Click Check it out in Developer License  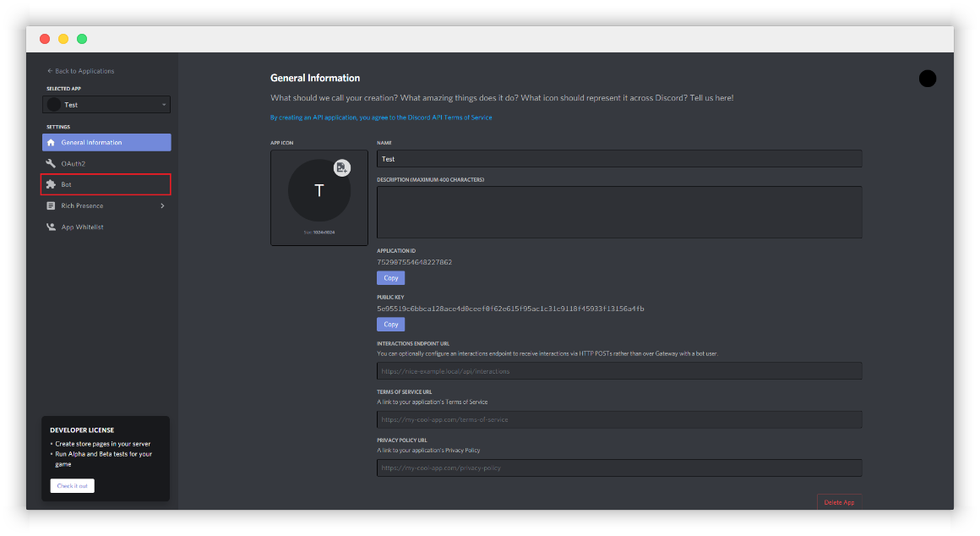73,486
